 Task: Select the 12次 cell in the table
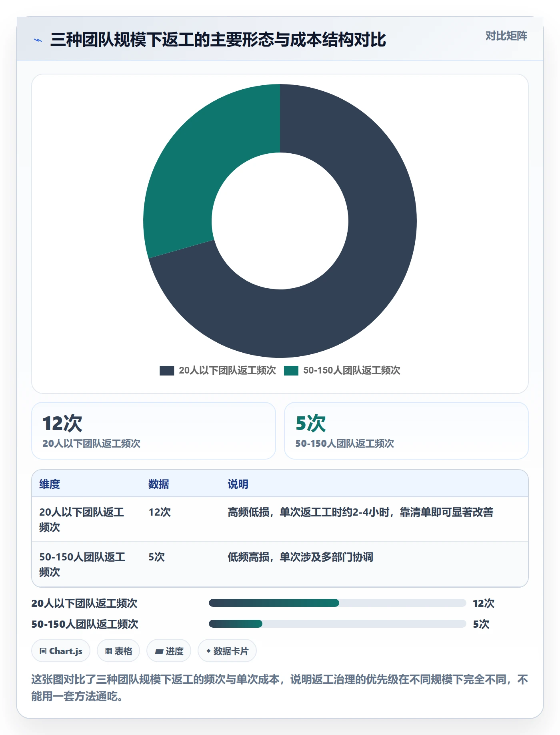pyautogui.click(x=160, y=512)
